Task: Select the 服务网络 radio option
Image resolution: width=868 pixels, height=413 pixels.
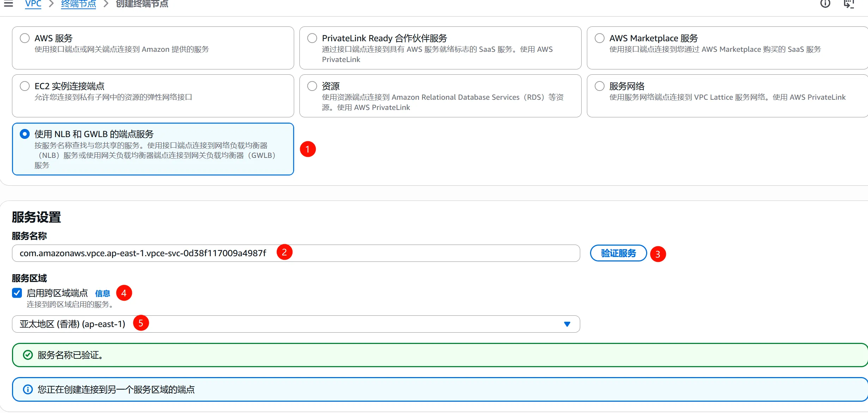Action: click(600, 86)
